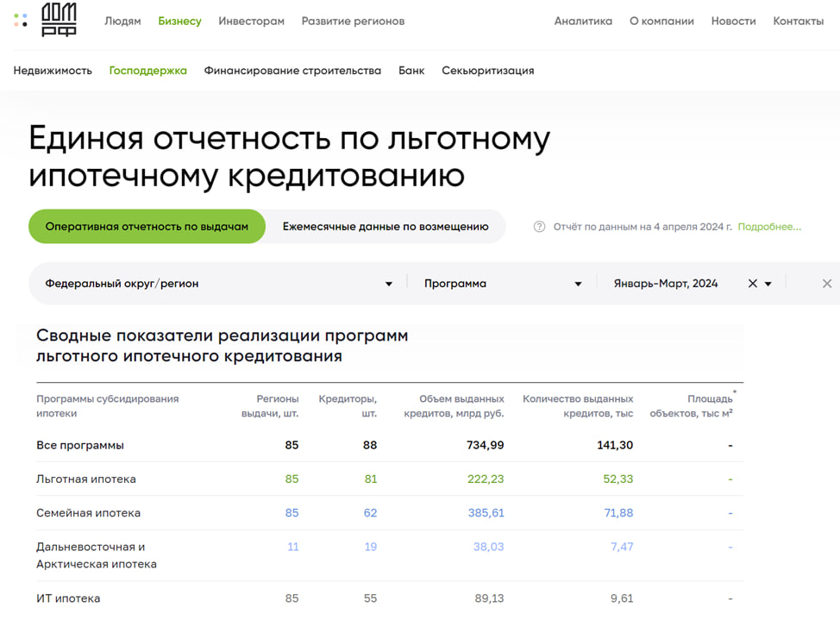Click total loan volume 734,99

(x=486, y=445)
